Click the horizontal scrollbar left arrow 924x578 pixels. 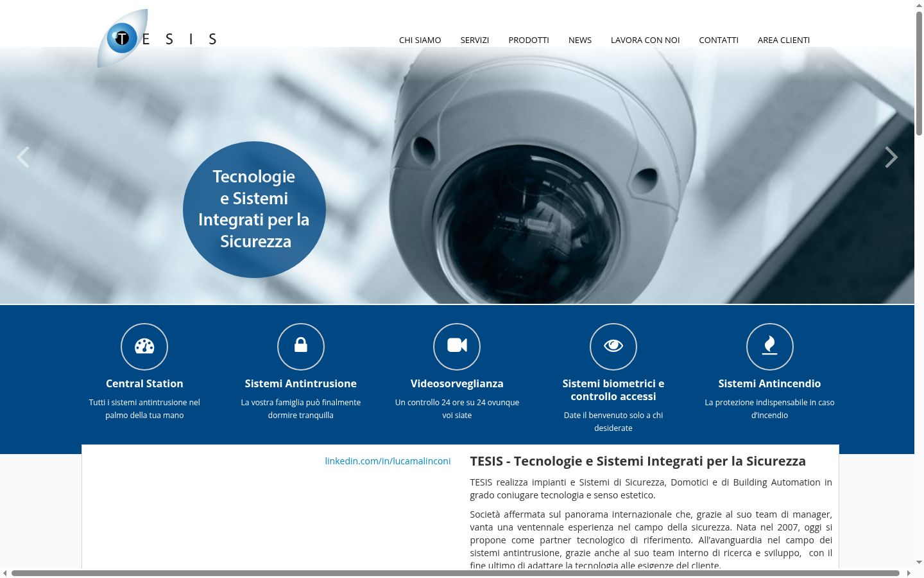pyautogui.click(x=5, y=573)
